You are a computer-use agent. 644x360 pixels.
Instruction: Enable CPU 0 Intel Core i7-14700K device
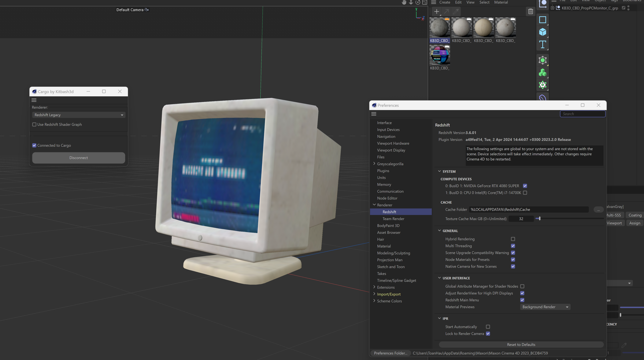(525, 193)
